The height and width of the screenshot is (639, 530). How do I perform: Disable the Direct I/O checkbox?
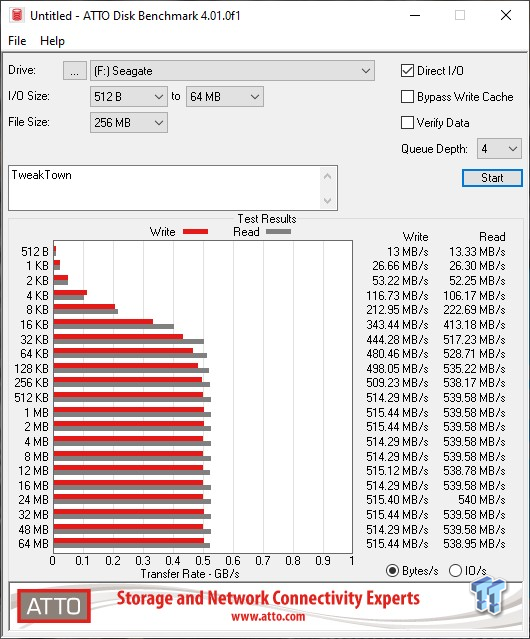click(x=407, y=71)
